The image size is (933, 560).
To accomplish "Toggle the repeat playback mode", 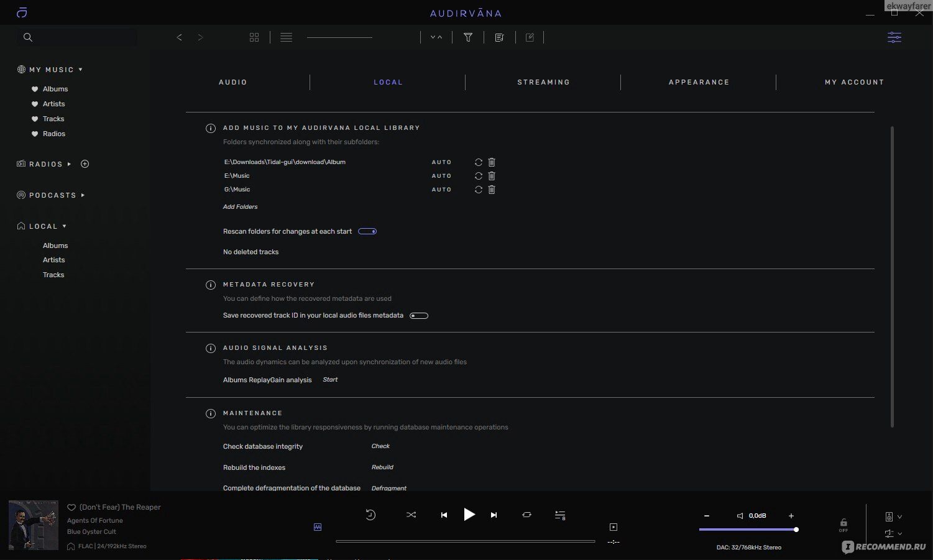I will click(x=526, y=515).
